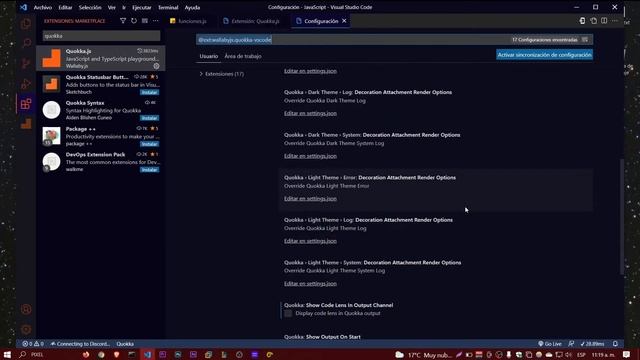
Task: Clear extensions search results icon
Action: (x=145, y=21)
